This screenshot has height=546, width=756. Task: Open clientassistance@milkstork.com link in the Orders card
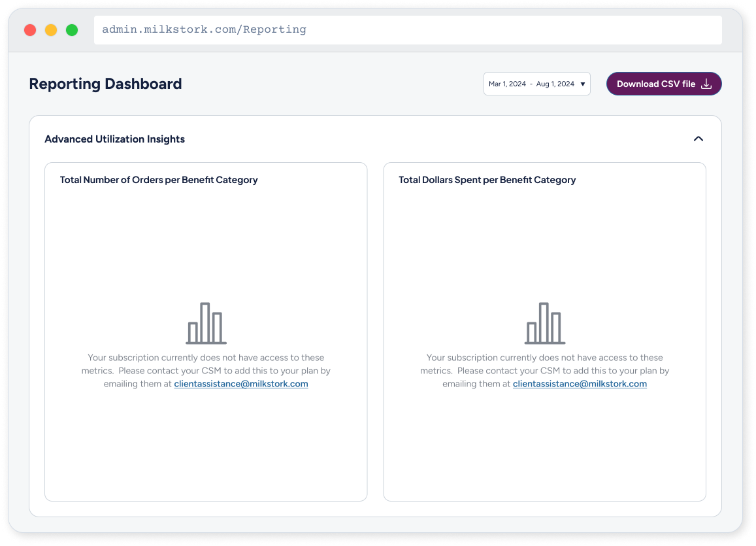coord(241,384)
